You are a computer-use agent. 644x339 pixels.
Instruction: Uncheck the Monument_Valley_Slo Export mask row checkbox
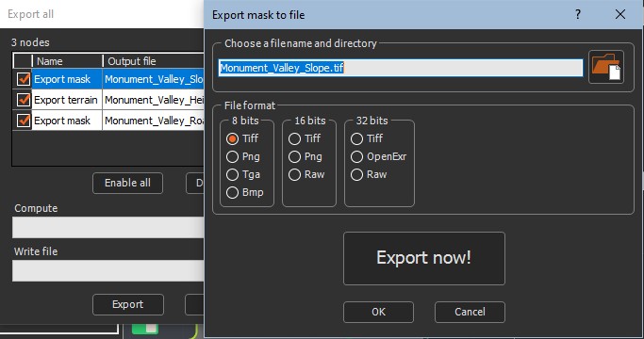click(24, 79)
